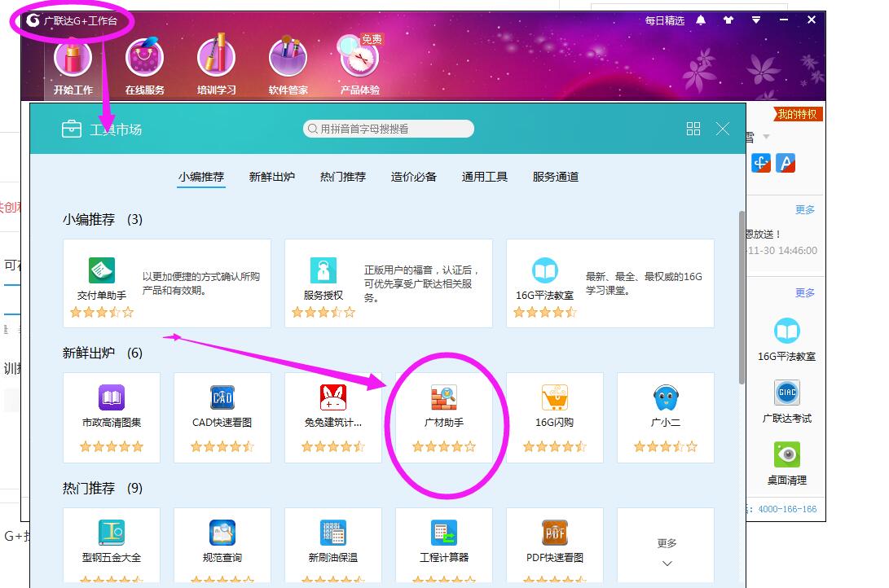Click the notification bell icon

click(702, 20)
